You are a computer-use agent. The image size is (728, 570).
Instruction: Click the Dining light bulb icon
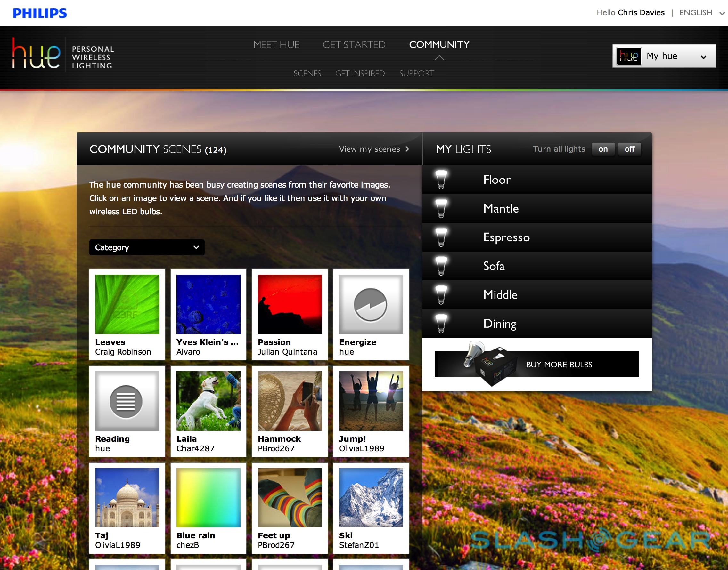pos(441,323)
